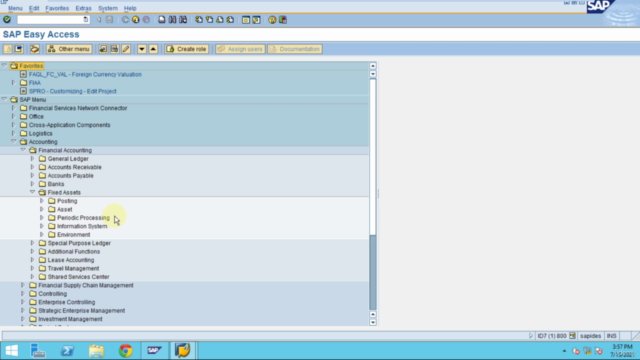Click the Documentation button
The width and height of the screenshot is (640, 360).
point(295,49)
